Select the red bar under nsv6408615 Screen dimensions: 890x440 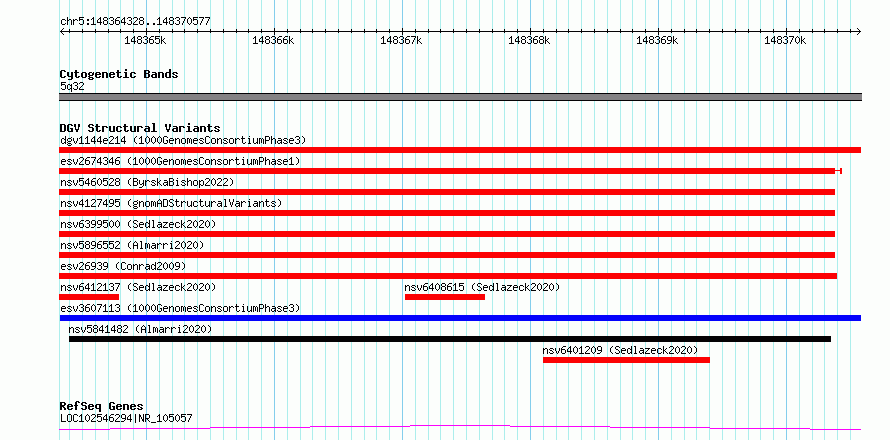click(x=445, y=297)
